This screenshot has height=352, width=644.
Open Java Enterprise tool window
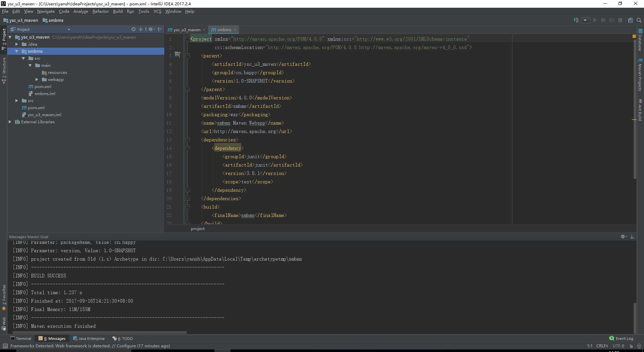tap(89, 338)
